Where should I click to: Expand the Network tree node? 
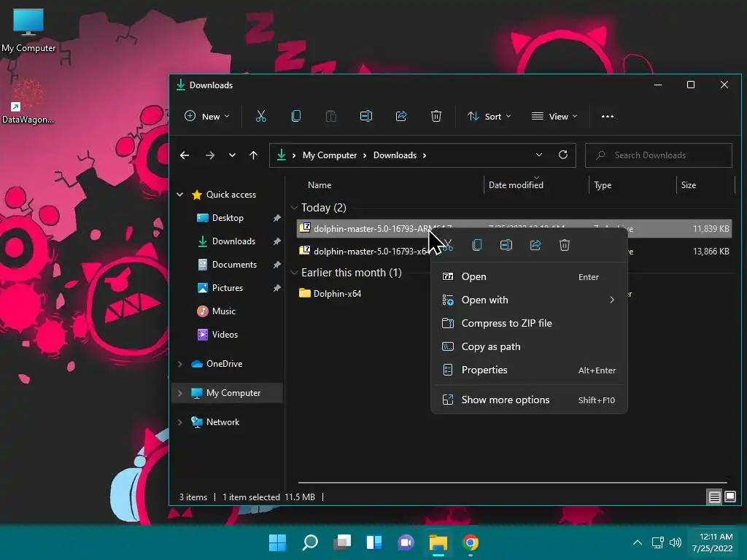(x=180, y=422)
